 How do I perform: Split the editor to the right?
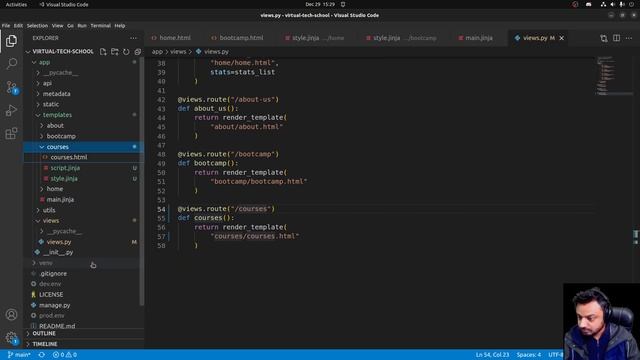coord(616,38)
